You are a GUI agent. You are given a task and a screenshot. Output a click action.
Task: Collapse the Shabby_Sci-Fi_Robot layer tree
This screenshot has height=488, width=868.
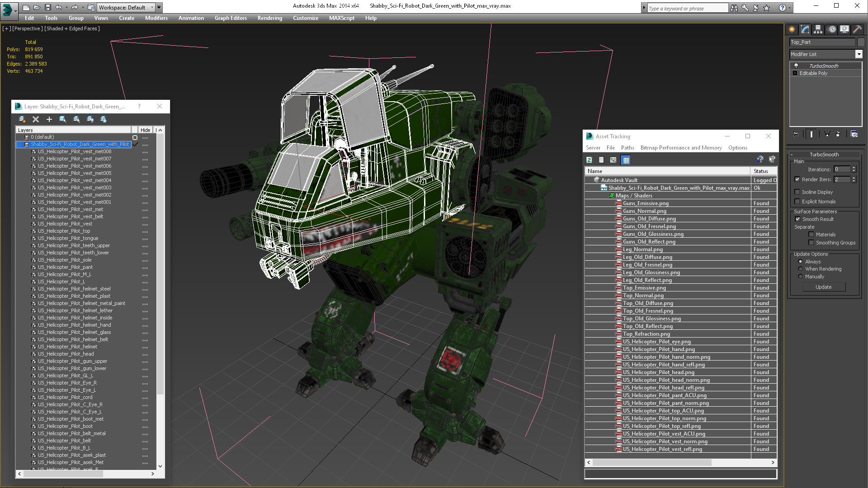(x=19, y=145)
